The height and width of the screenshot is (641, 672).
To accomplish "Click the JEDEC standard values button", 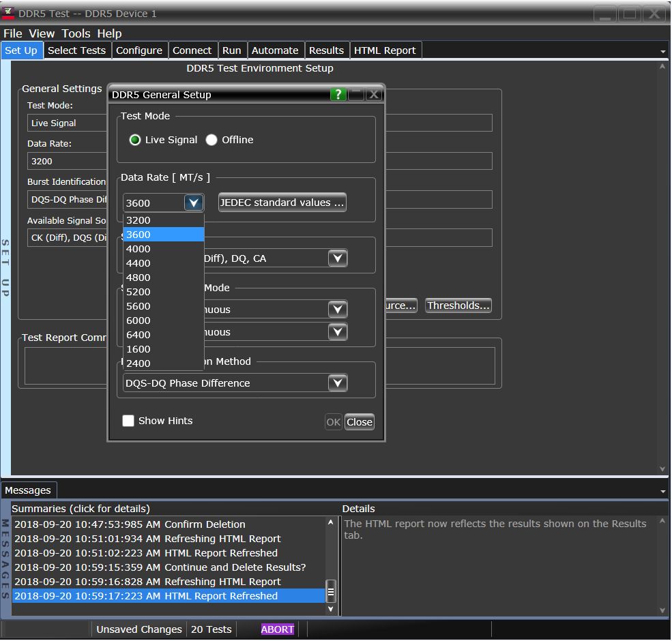I will [282, 203].
